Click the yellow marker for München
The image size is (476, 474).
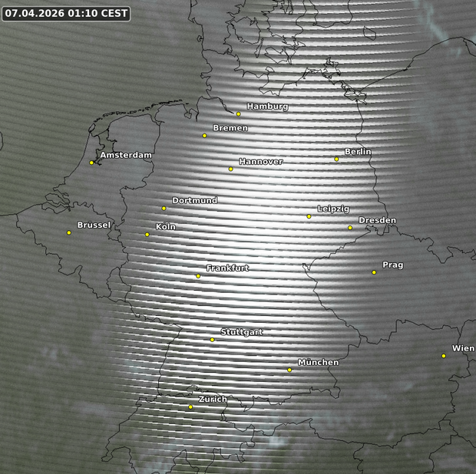(289, 370)
